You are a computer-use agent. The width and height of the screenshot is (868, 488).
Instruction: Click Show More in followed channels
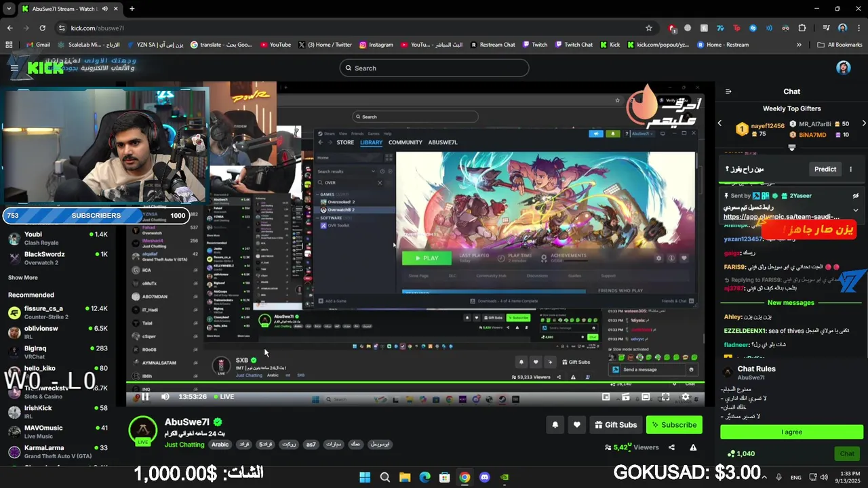(23, 277)
